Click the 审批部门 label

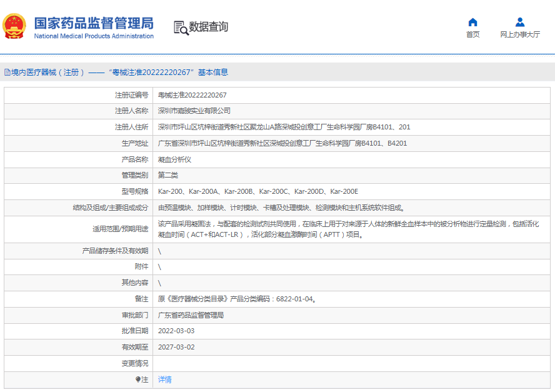[x=135, y=315]
